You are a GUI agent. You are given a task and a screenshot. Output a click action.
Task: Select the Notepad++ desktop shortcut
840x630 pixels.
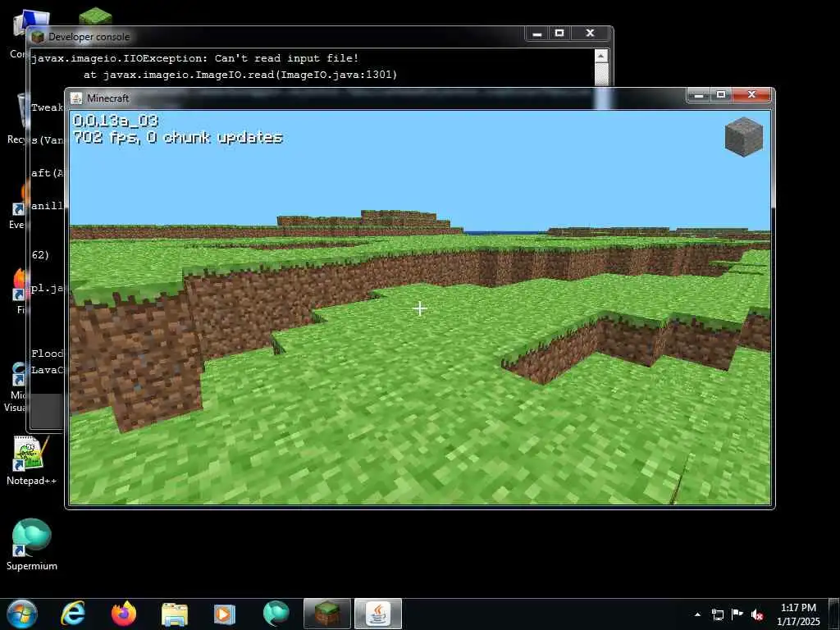click(x=31, y=461)
